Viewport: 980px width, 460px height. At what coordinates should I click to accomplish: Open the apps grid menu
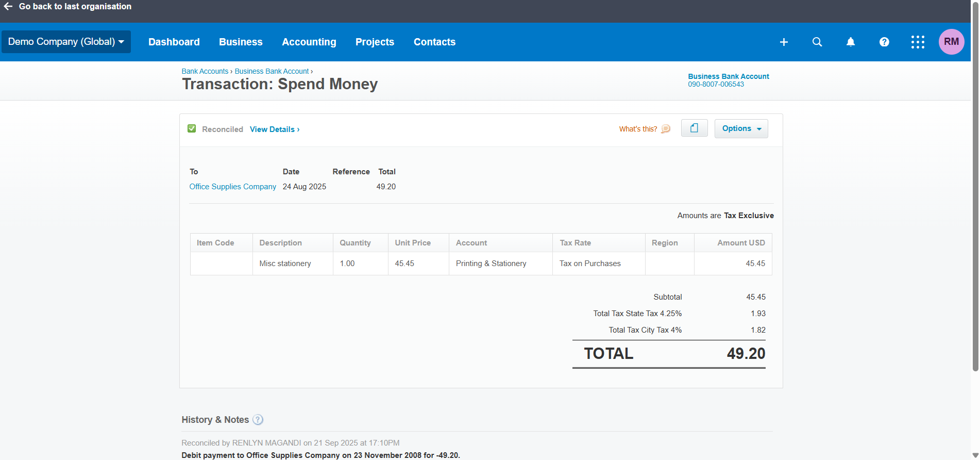[918, 42]
